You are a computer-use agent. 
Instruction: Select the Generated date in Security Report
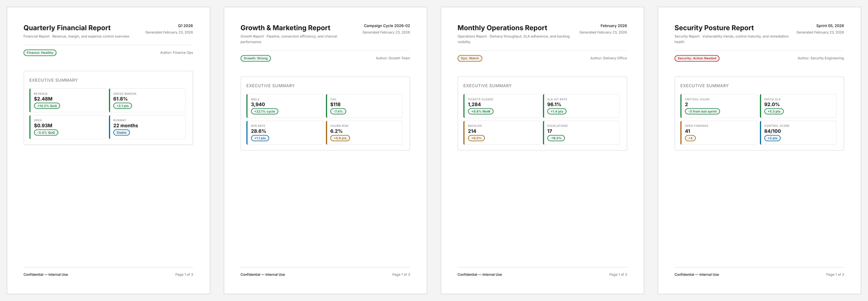(820, 32)
